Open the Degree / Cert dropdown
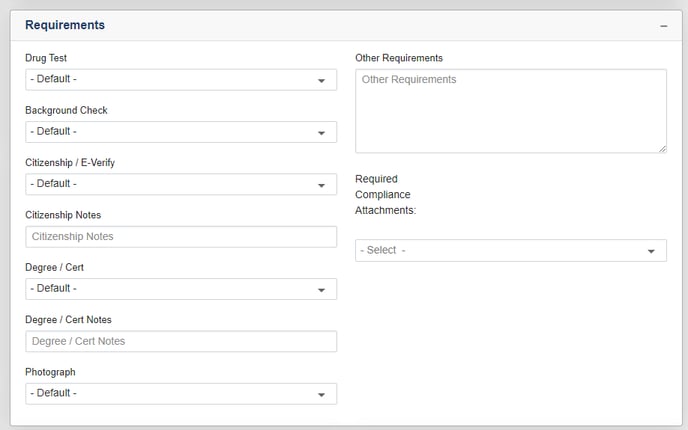The width and height of the screenshot is (688, 430). click(x=181, y=289)
